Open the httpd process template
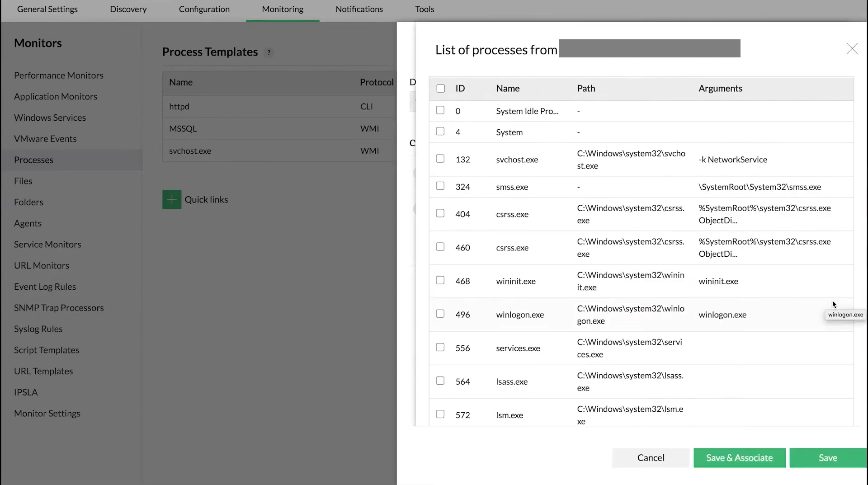This screenshot has width=868, height=485. coord(179,107)
